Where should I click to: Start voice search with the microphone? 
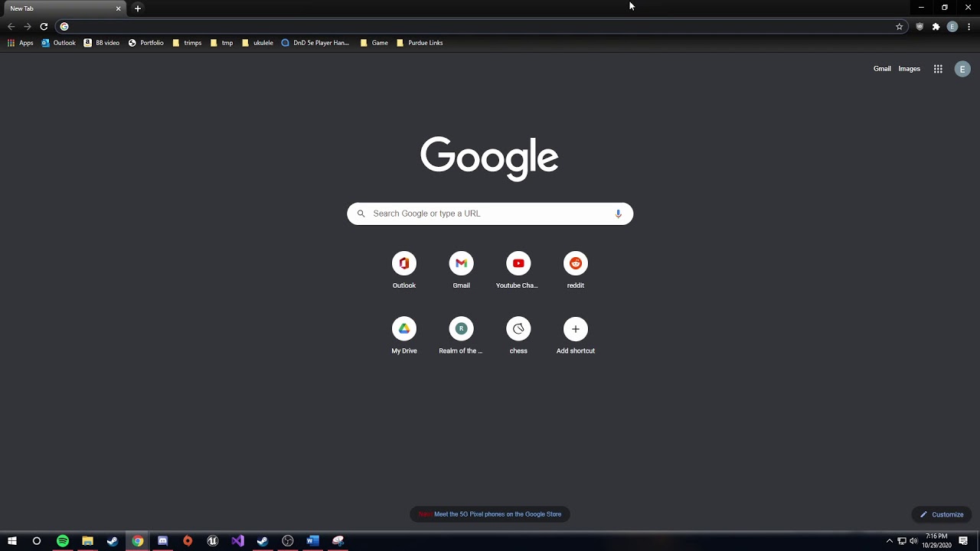tap(619, 214)
